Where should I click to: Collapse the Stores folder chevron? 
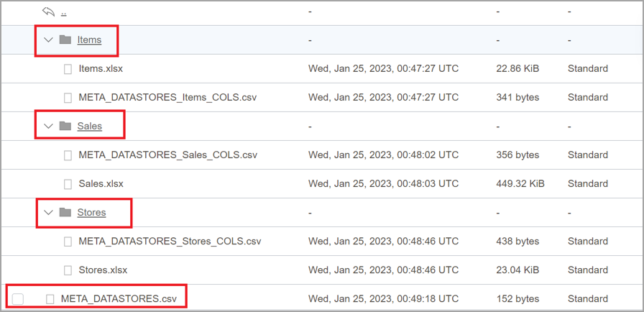click(49, 212)
